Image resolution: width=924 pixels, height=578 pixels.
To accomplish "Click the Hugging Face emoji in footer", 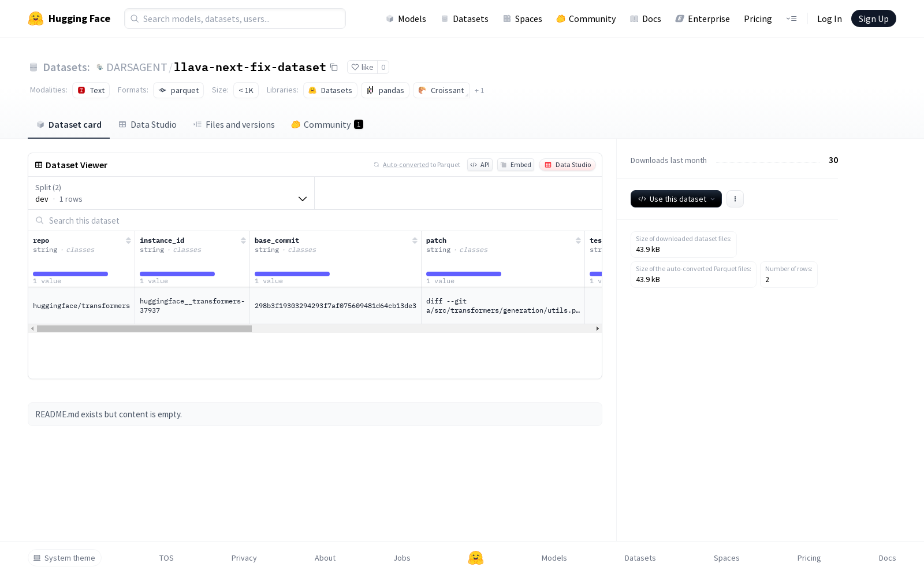I will 476,558.
